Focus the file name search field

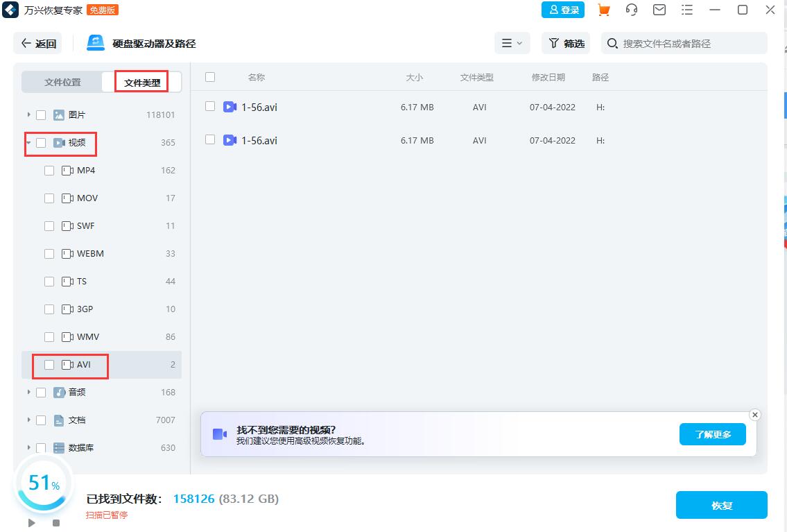pos(684,44)
